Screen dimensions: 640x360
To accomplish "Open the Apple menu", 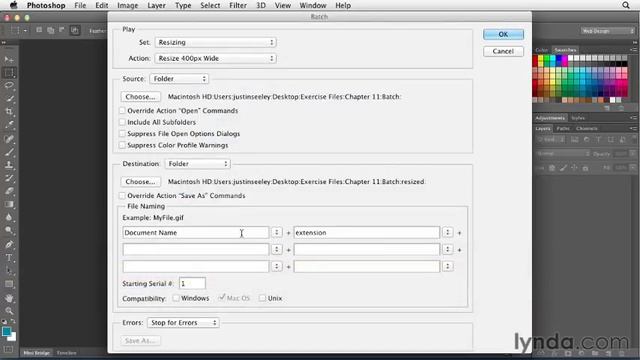I will click(13, 5).
